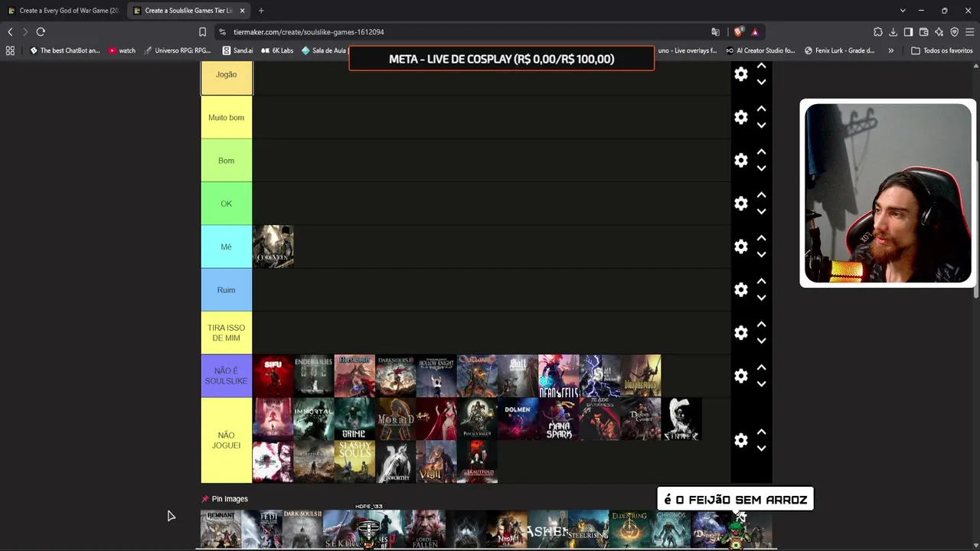This screenshot has width=980, height=551.
Task: Open settings gear for the Bom tier
Action: point(740,160)
